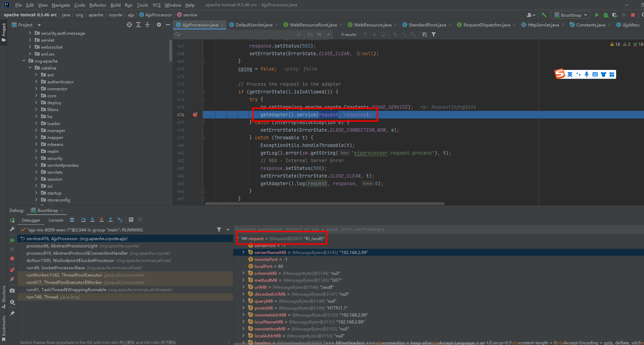Stop debug session red square

[x=12, y=258]
